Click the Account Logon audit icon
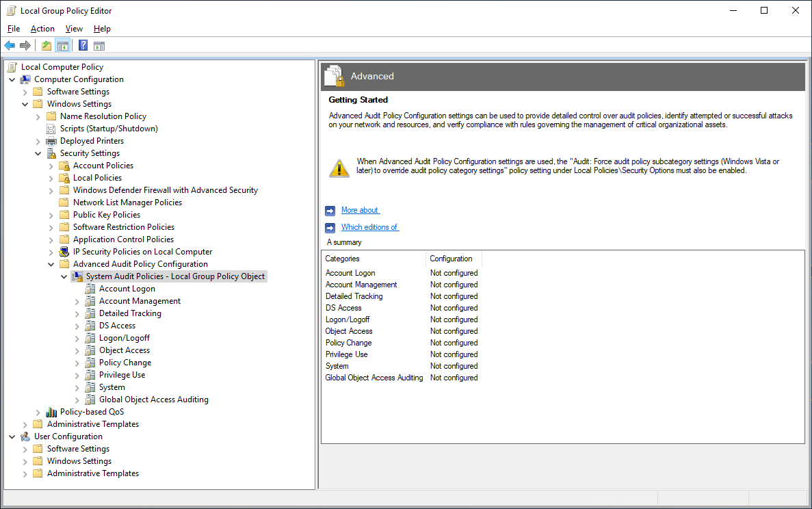812x509 pixels. [x=90, y=289]
